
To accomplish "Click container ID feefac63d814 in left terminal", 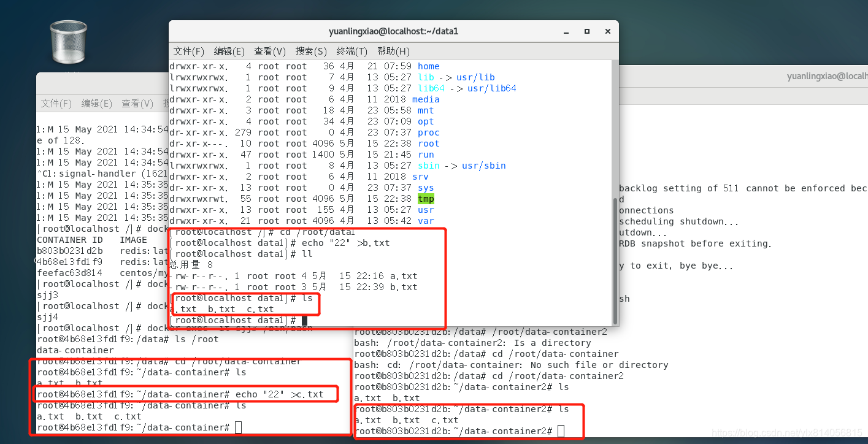I will [70, 273].
